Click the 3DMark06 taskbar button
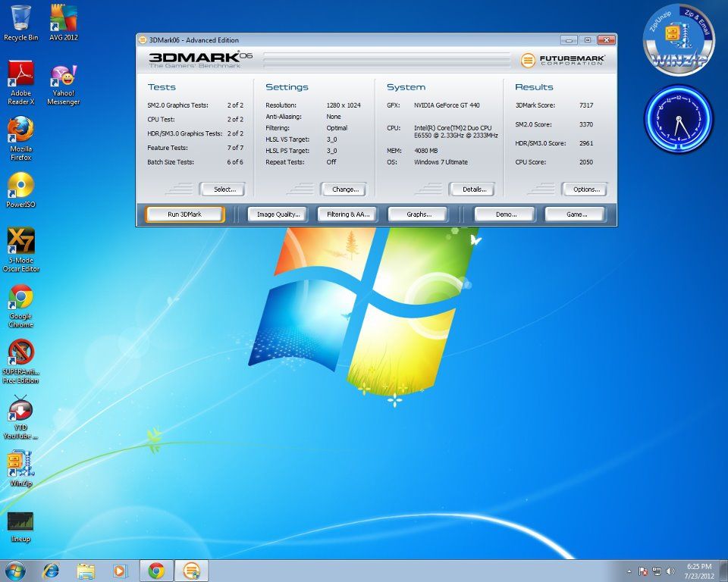The height and width of the screenshot is (582, 728). point(191,571)
